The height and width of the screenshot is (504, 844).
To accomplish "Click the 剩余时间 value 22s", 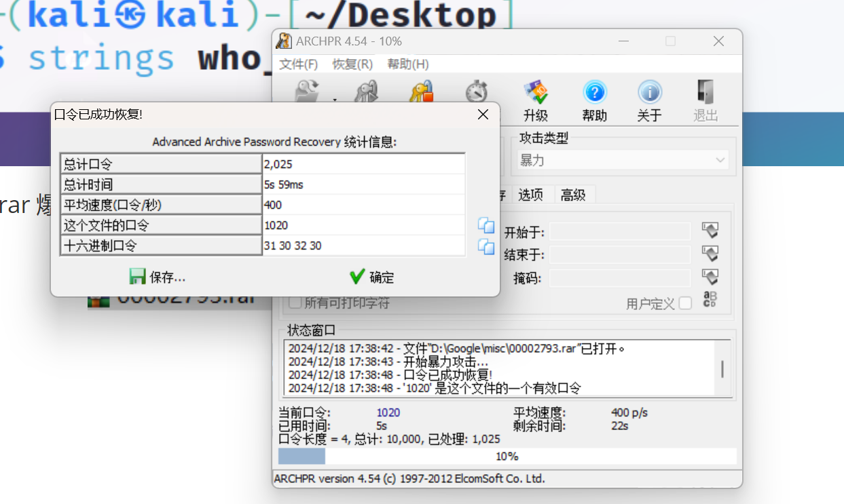I will [x=619, y=426].
